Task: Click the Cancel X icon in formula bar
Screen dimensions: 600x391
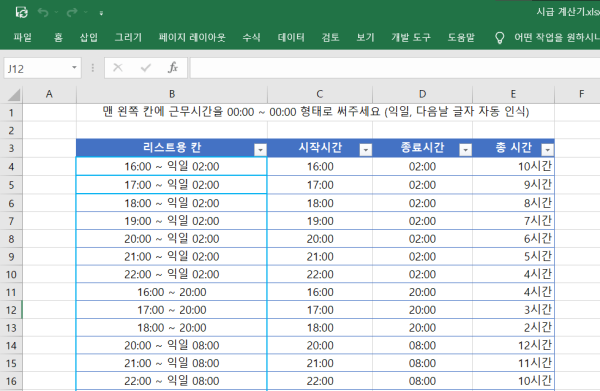Action: pos(118,68)
